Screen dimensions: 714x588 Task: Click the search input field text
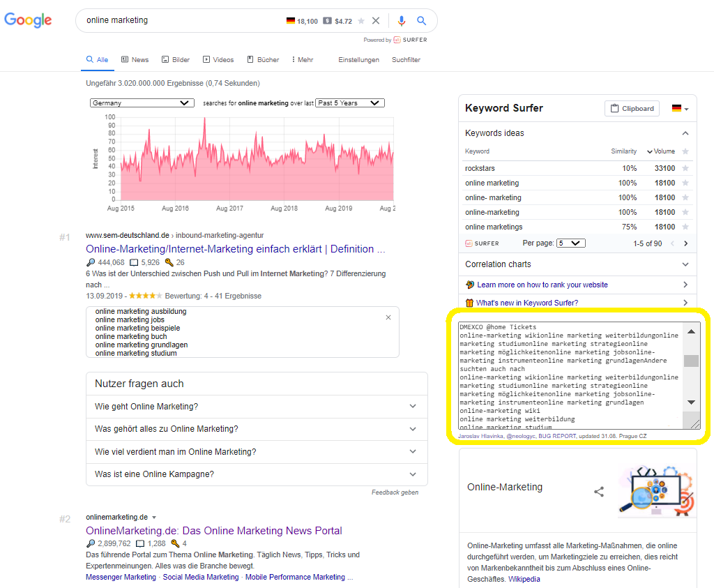[117, 20]
